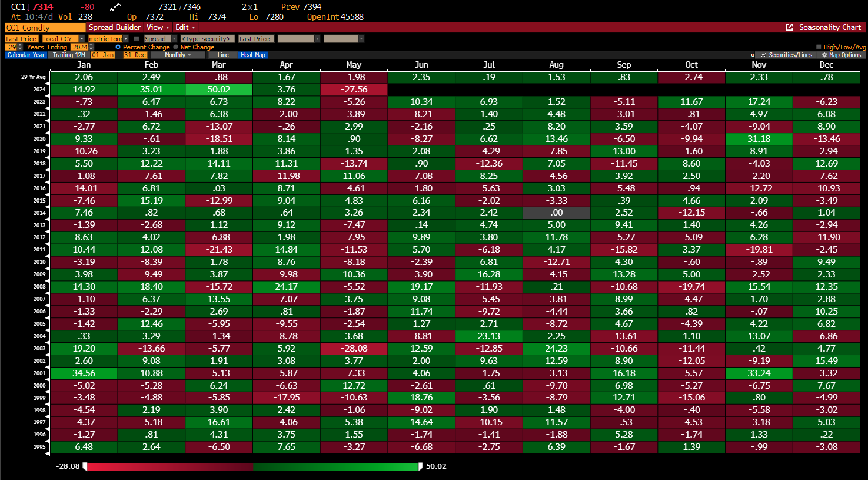Click the Map Options gear icon
This screenshot has height=480, width=868.
click(824, 55)
